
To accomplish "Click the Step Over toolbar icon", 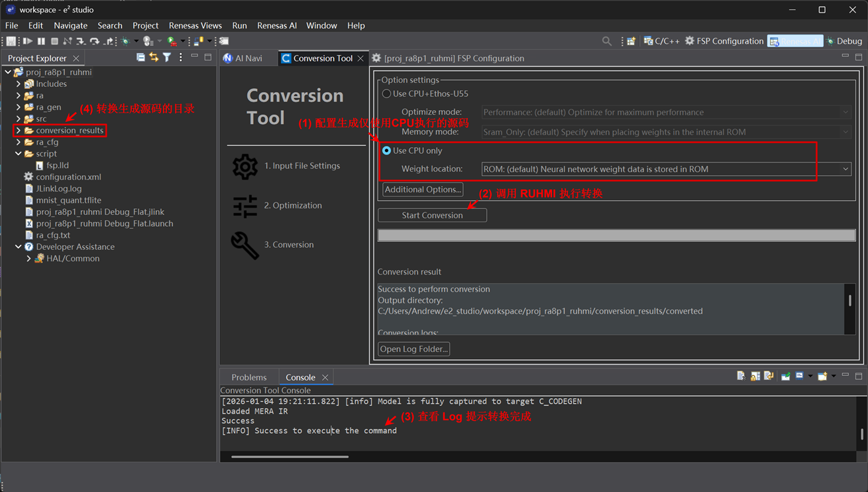I will pyautogui.click(x=95, y=41).
